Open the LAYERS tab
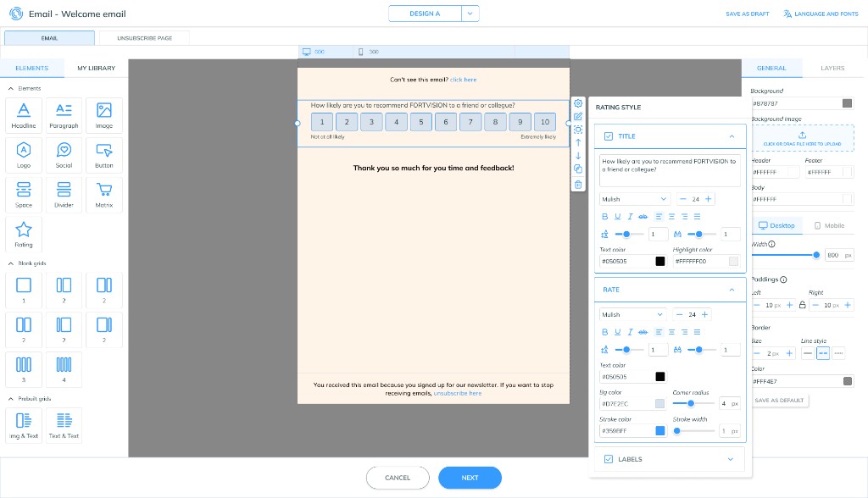 tap(832, 68)
